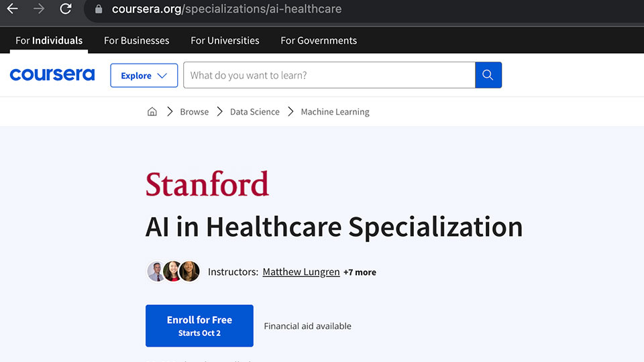The width and height of the screenshot is (644, 362).
Task: Click the AI in Healthcare Specialization title
Action: point(334,227)
